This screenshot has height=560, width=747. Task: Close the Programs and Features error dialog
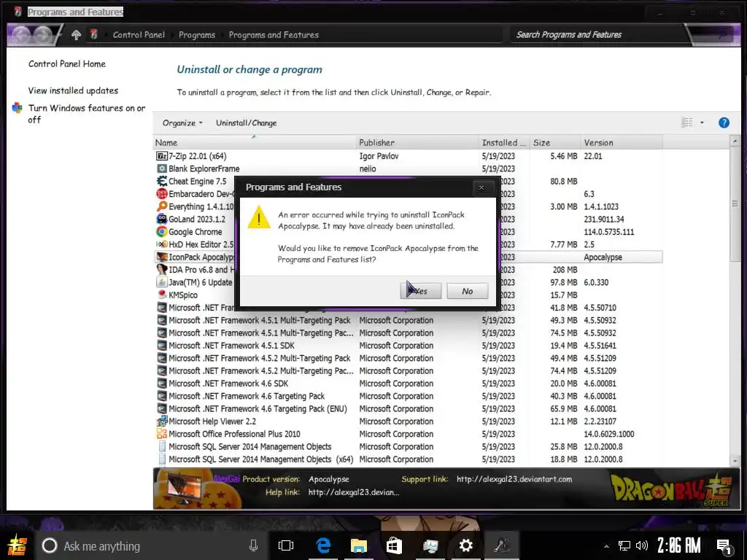(481, 187)
